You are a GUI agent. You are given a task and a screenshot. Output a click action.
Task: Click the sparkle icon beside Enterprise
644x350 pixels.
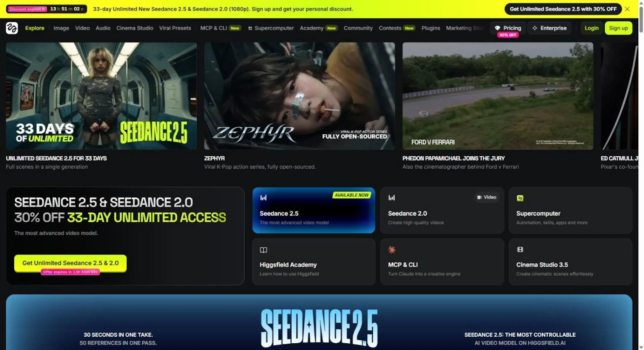click(x=534, y=28)
